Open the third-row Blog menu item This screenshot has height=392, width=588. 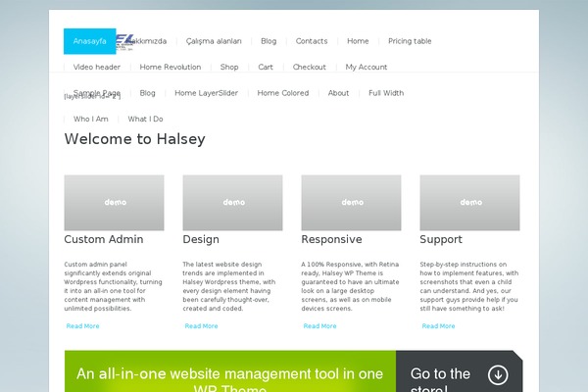(147, 93)
